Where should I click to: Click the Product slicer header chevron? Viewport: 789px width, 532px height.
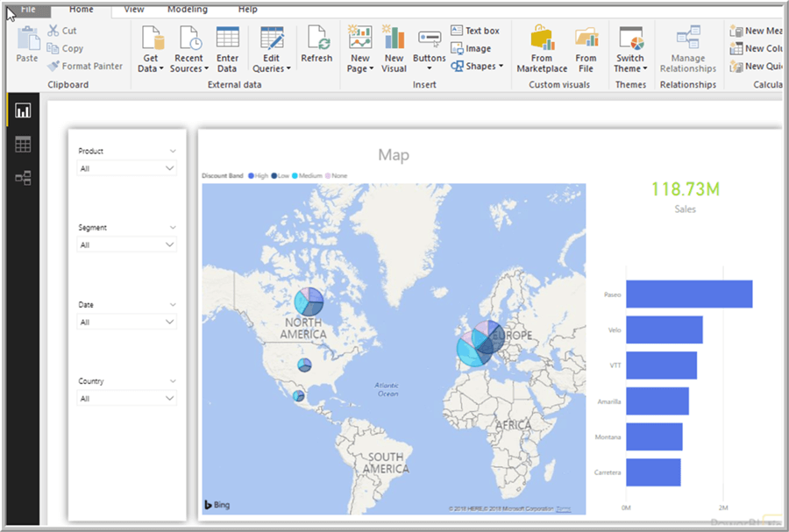173,151
